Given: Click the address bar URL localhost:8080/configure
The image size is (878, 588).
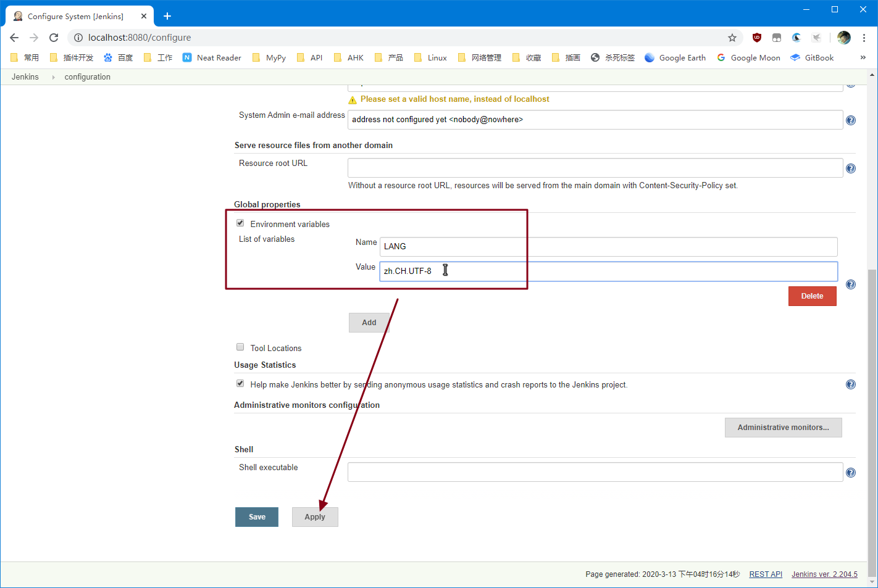Looking at the screenshot, I should (140, 38).
